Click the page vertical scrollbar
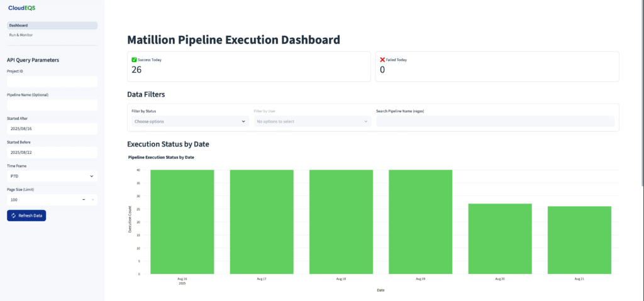Image resolution: width=644 pixels, height=301 pixels. coord(642,92)
